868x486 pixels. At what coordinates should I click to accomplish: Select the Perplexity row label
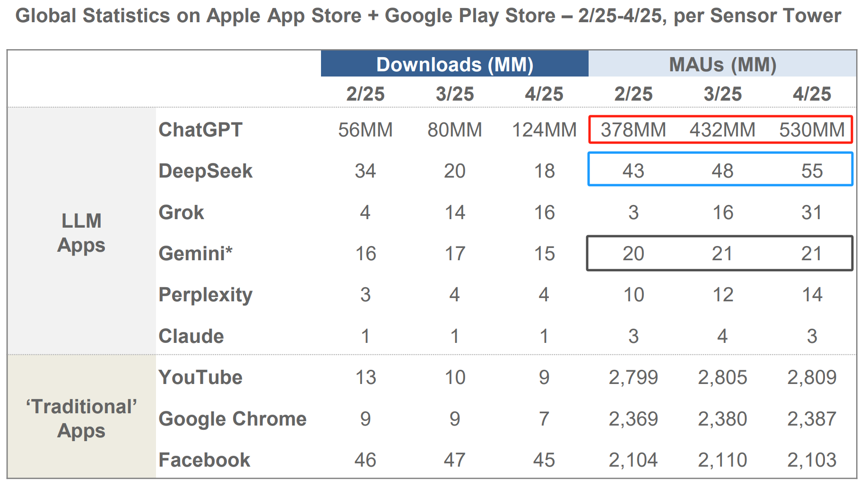pyautogui.click(x=206, y=295)
